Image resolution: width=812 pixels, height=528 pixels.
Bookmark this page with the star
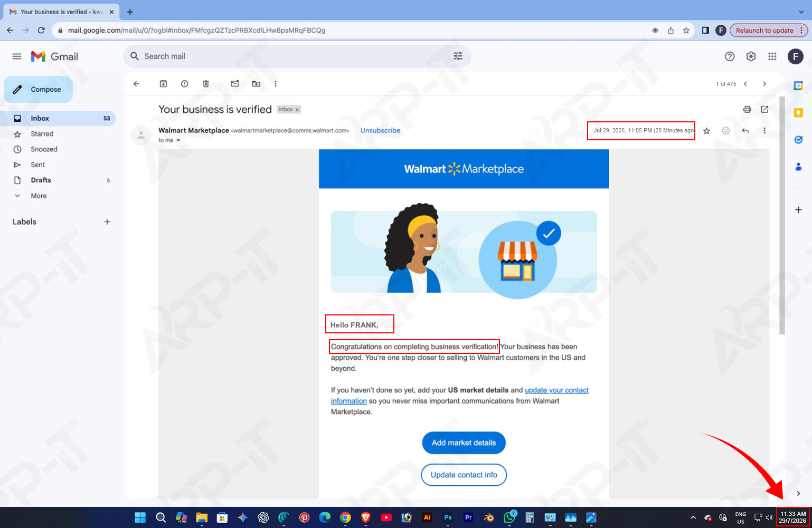(686, 31)
